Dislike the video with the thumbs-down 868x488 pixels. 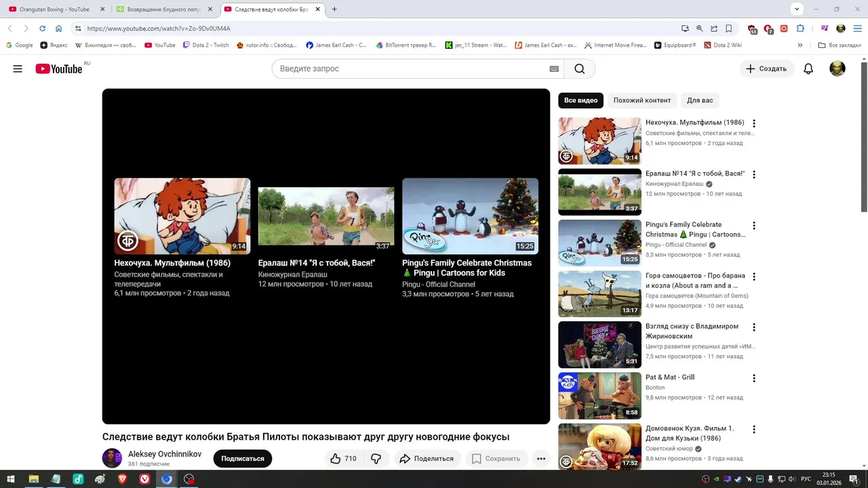[x=376, y=459]
